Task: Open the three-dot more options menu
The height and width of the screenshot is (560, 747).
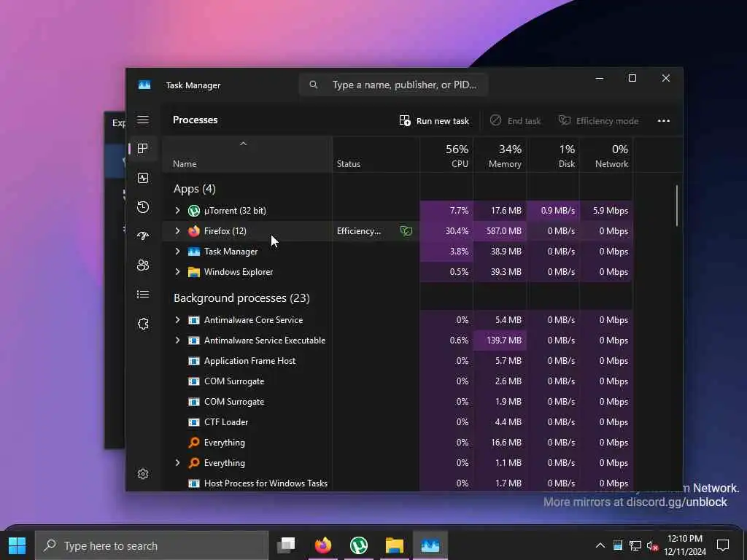Action: click(x=664, y=121)
